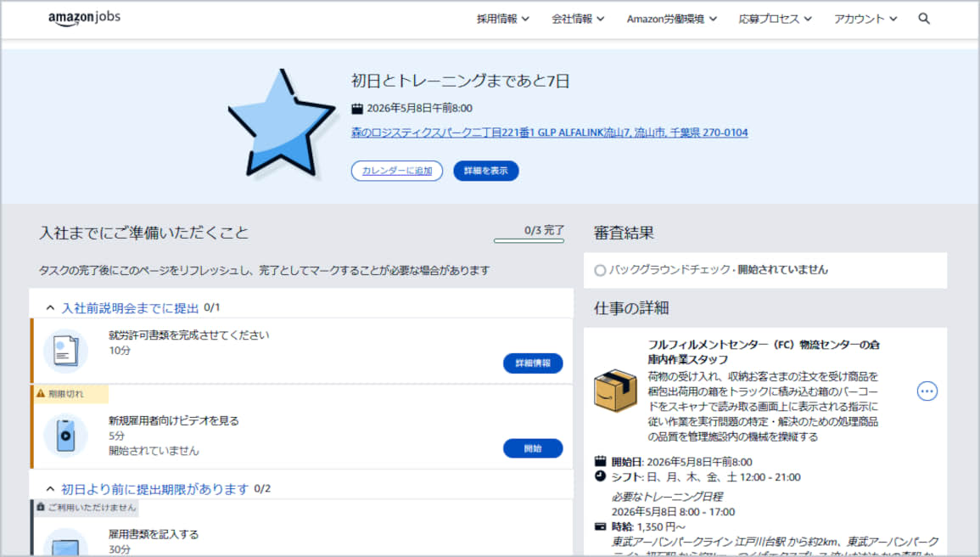Viewport: 980px width, 557px height.
Task: Click the 詳細を表示 button
Action: (x=485, y=171)
